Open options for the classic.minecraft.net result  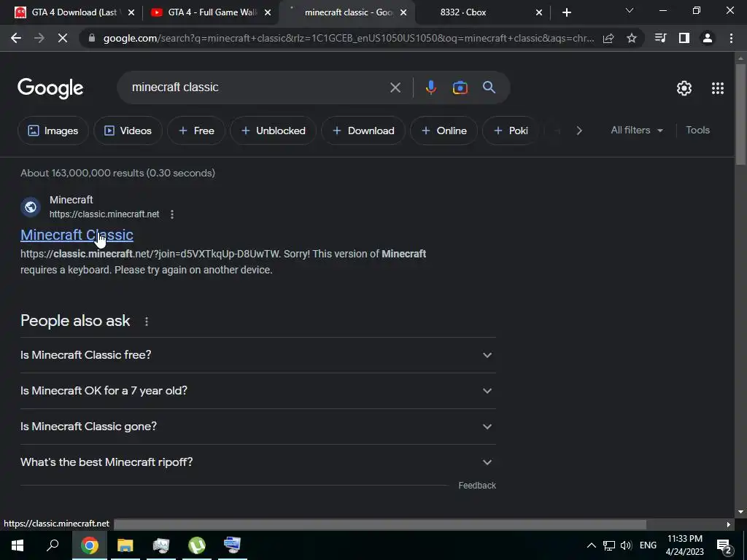point(172,214)
